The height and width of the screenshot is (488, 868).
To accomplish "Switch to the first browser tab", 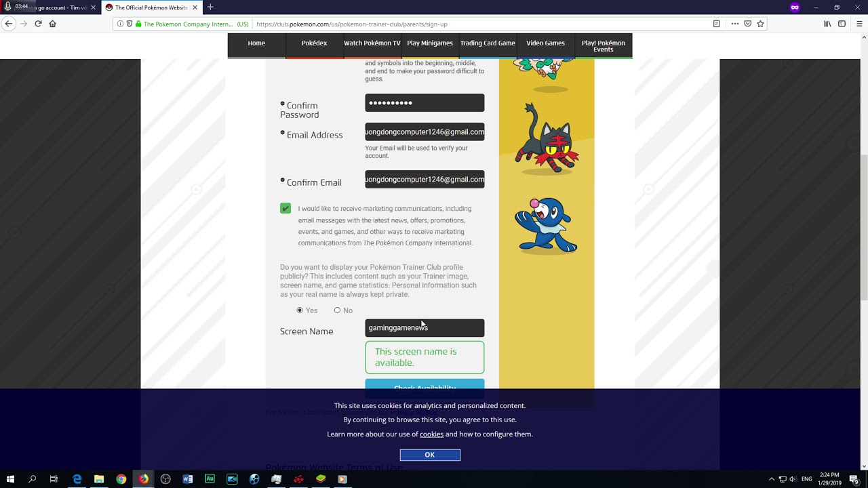I will click(49, 7).
